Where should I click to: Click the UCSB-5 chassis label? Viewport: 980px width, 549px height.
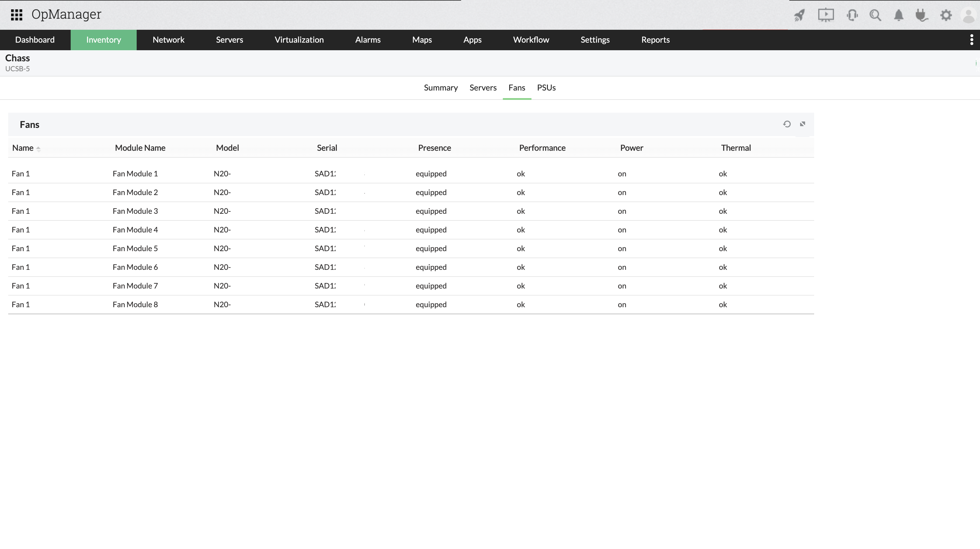[18, 69]
